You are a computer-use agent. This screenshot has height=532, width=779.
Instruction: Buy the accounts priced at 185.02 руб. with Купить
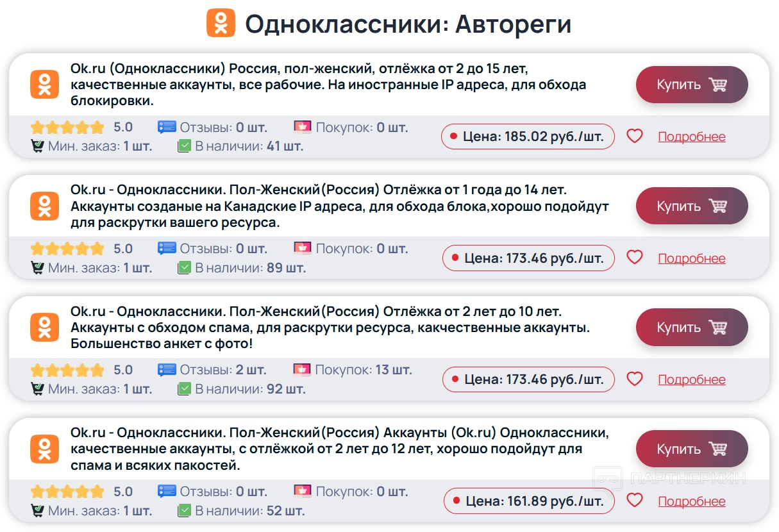[692, 85]
